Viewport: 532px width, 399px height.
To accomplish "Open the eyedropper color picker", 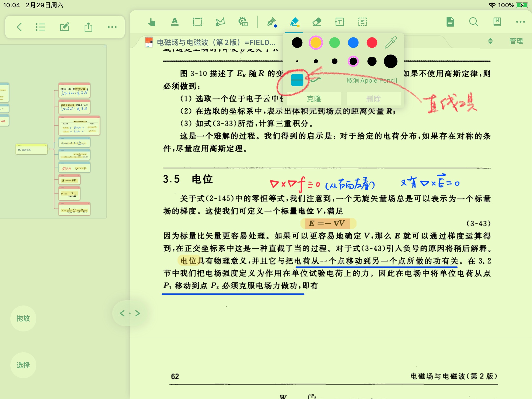I will pos(390,43).
